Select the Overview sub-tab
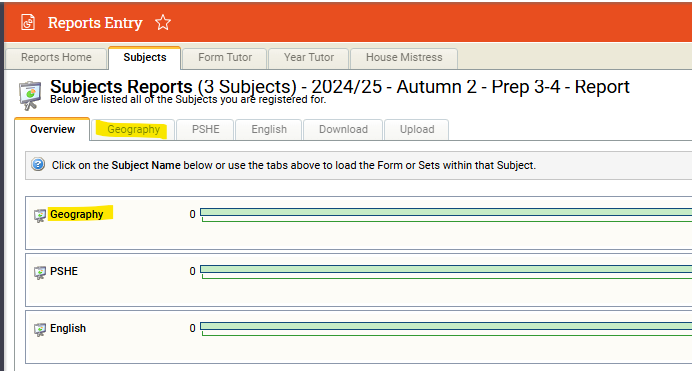The width and height of the screenshot is (692, 371). click(53, 129)
